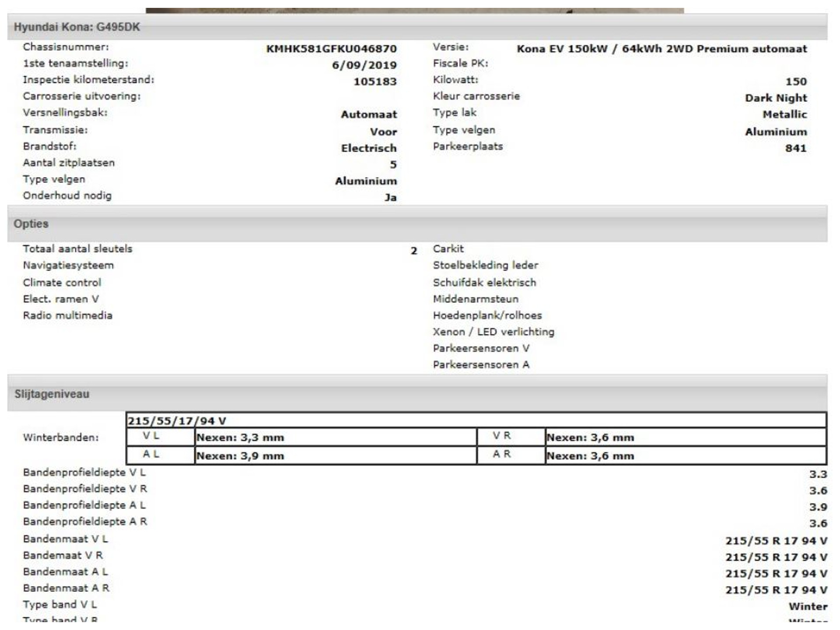This screenshot has width=840, height=630.
Task: Click the Transmissie value Voor
Action: click(x=383, y=132)
